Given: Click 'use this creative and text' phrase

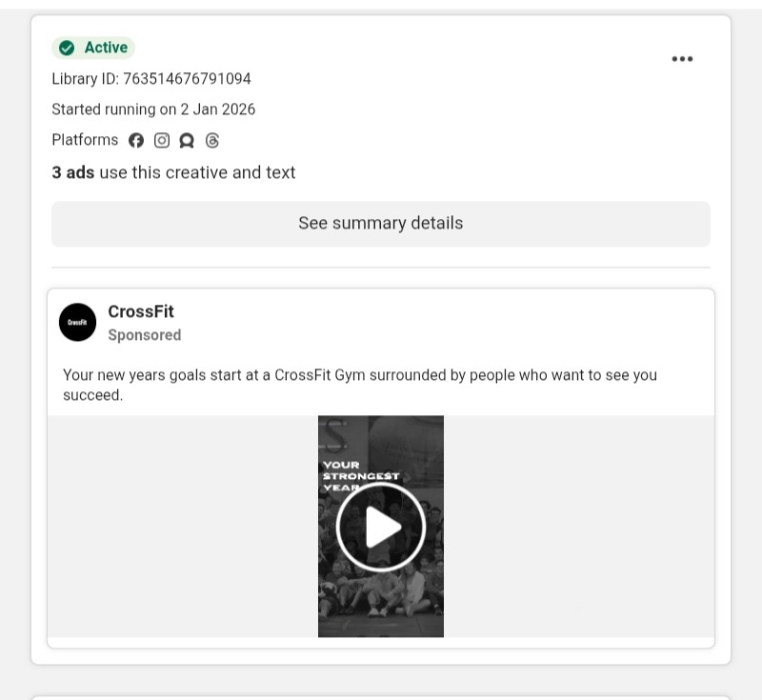Looking at the screenshot, I should [x=197, y=172].
